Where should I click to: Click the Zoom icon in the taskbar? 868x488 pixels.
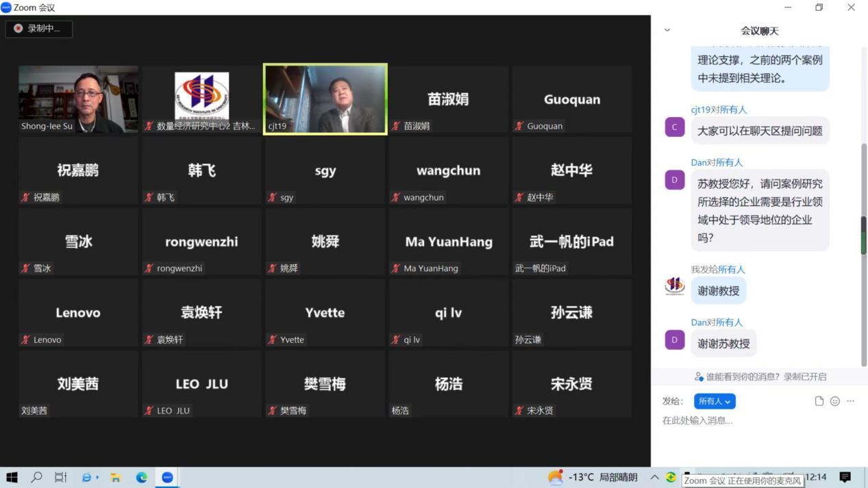coord(167,477)
